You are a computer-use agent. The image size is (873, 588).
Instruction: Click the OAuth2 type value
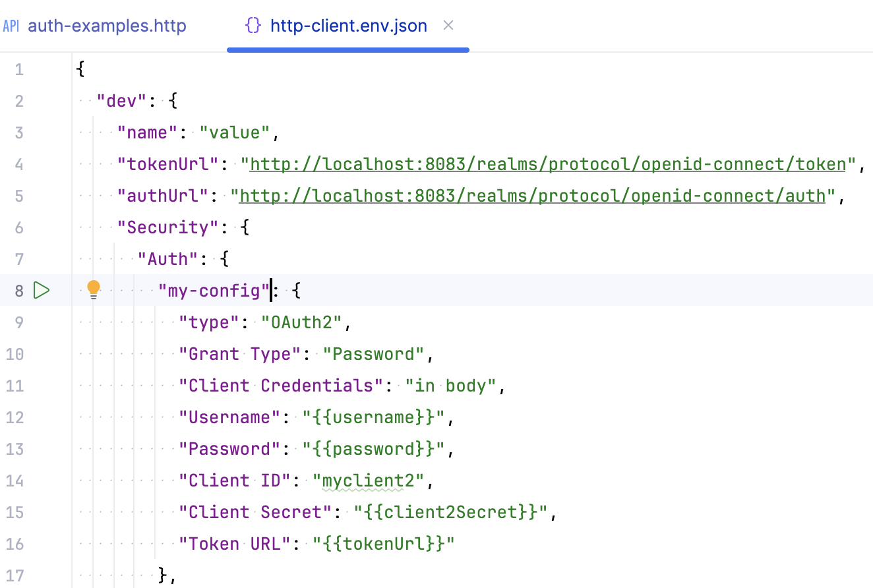tap(303, 322)
